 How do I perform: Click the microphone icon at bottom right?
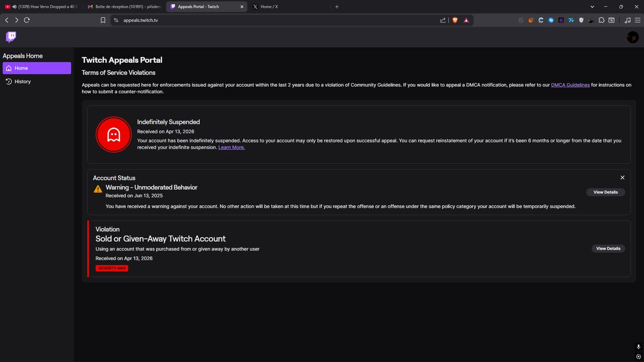point(638,348)
